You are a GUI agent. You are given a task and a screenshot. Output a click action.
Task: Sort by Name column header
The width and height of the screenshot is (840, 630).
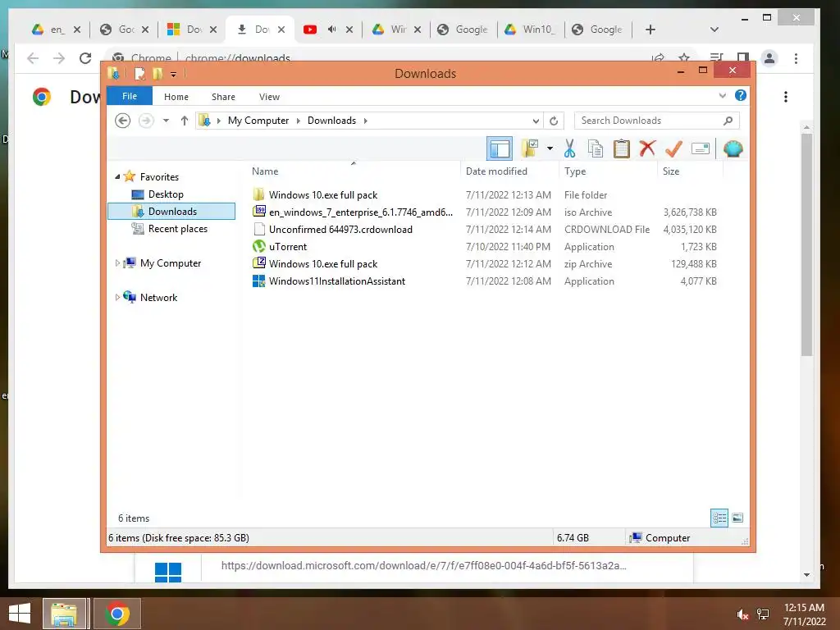point(354,171)
